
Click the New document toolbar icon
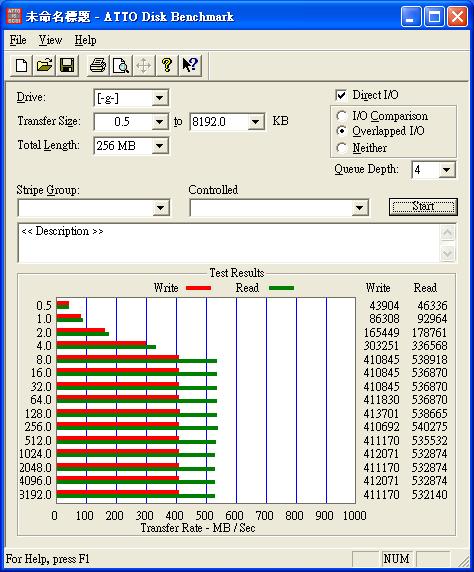[22, 66]
